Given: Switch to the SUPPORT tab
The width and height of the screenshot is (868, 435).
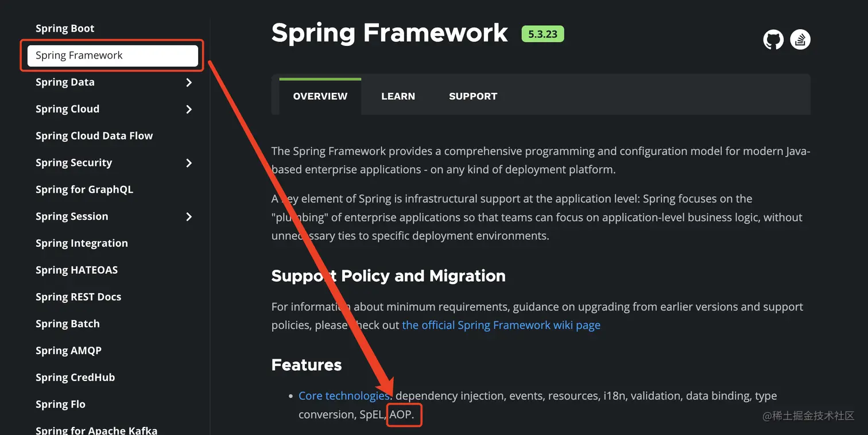Looking at the screenshot, I should click(473, 96).
